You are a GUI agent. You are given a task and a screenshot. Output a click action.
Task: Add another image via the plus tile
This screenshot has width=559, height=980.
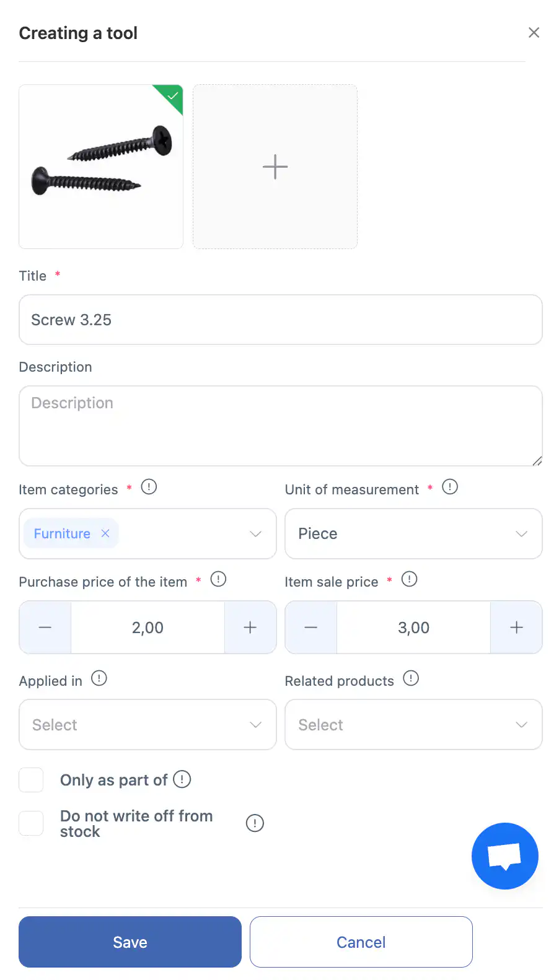point(275,167)
